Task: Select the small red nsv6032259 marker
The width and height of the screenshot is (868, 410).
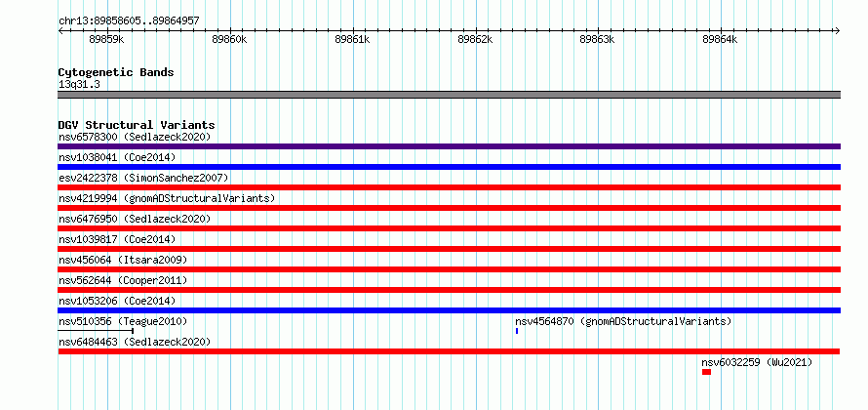Action: [706, 372]
